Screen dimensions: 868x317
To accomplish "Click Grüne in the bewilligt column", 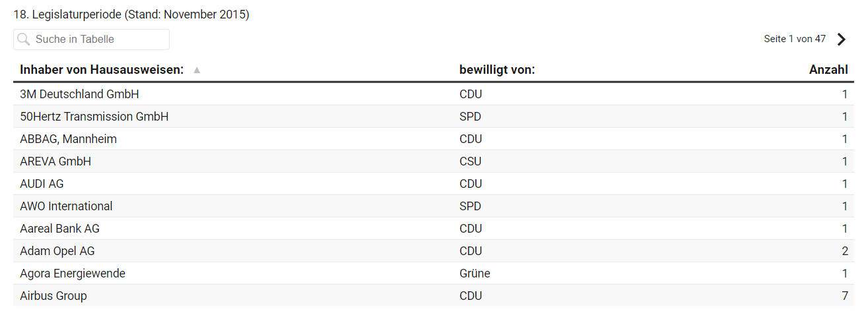I will (x=475, y=274).
